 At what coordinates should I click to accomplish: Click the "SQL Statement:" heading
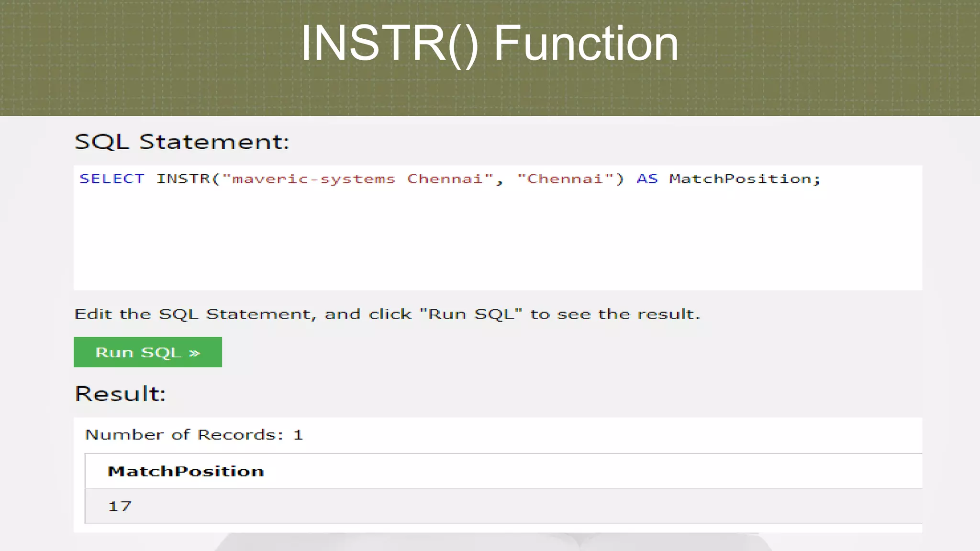point(182,142)
